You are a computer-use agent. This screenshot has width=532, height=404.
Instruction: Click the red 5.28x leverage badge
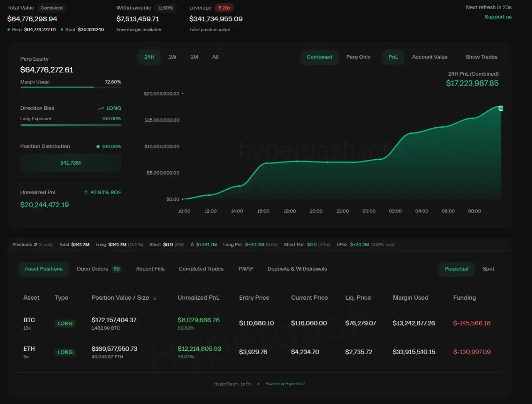tap(224, 8)
